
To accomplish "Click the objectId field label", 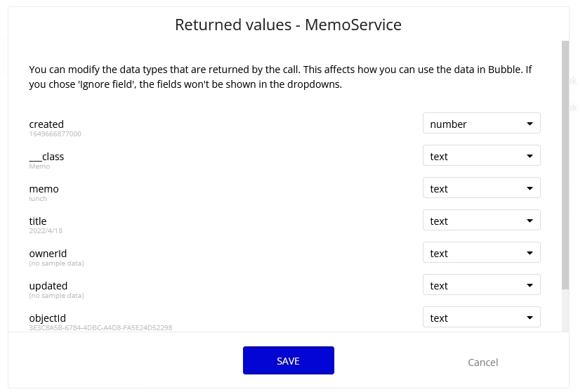I will click(x=47, y=318).
